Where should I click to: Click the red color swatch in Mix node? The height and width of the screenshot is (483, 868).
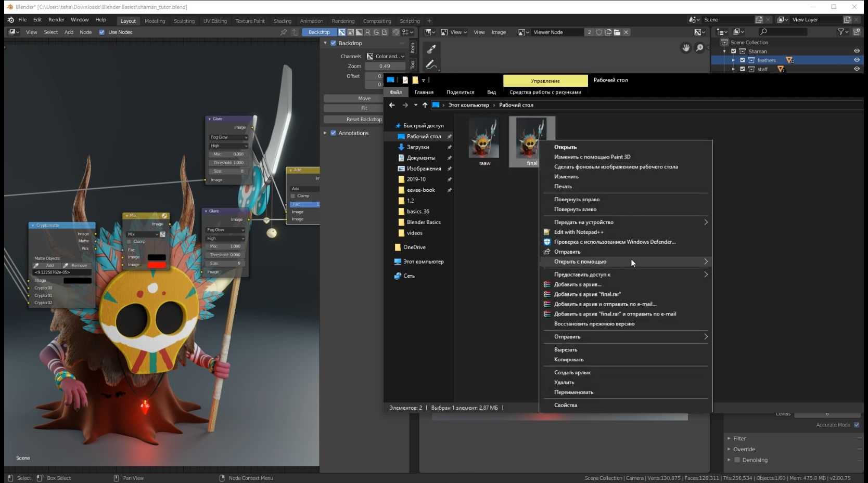(157, 265)
